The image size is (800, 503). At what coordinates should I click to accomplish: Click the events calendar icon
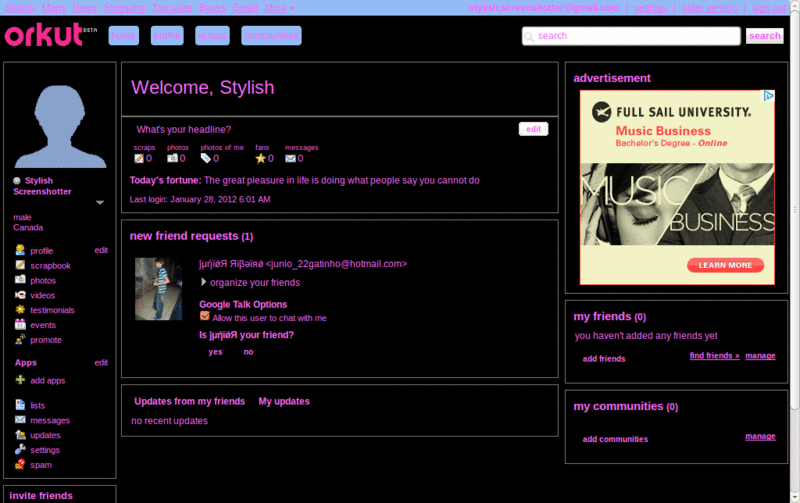(x=20, y=324)
